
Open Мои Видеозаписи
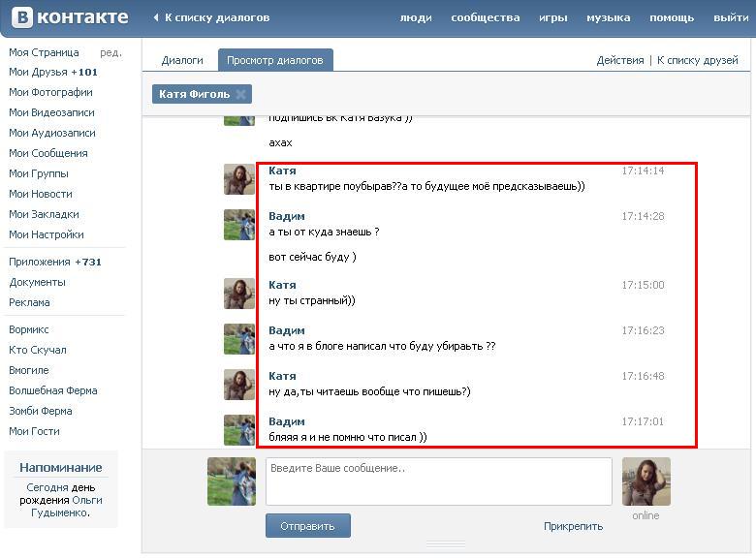51,112
